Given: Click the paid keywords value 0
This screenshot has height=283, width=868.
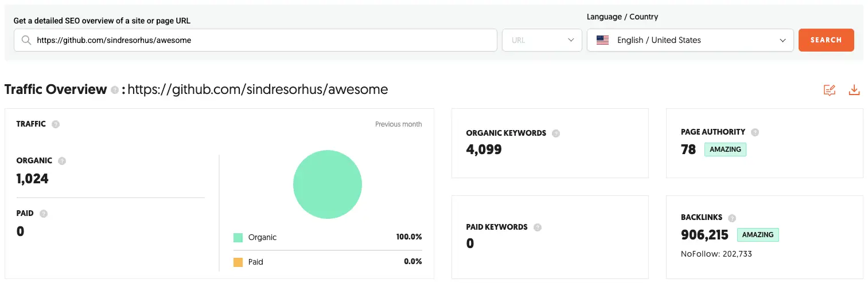Looking at the screenshot, I should pos(470,243).
